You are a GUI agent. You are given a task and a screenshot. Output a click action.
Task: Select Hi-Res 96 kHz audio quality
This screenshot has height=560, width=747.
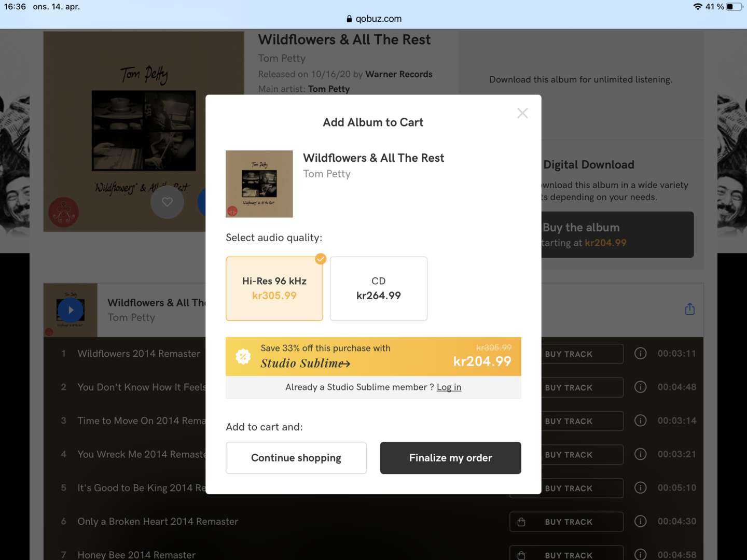coord(274,289)
